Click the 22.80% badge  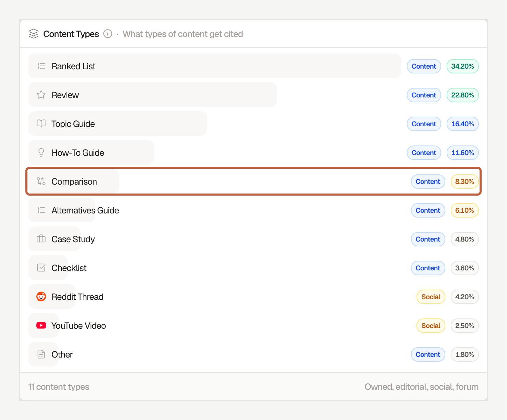tap(463, 95)
